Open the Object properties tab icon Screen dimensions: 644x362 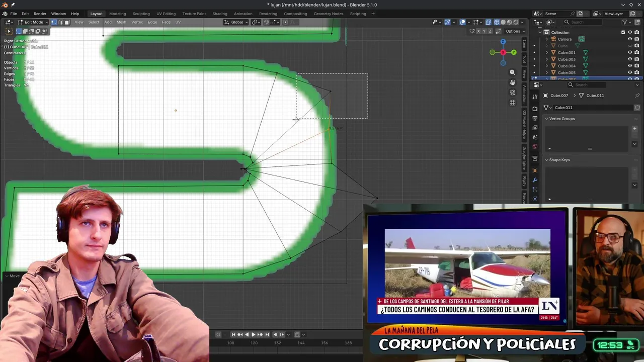point(535,170)
